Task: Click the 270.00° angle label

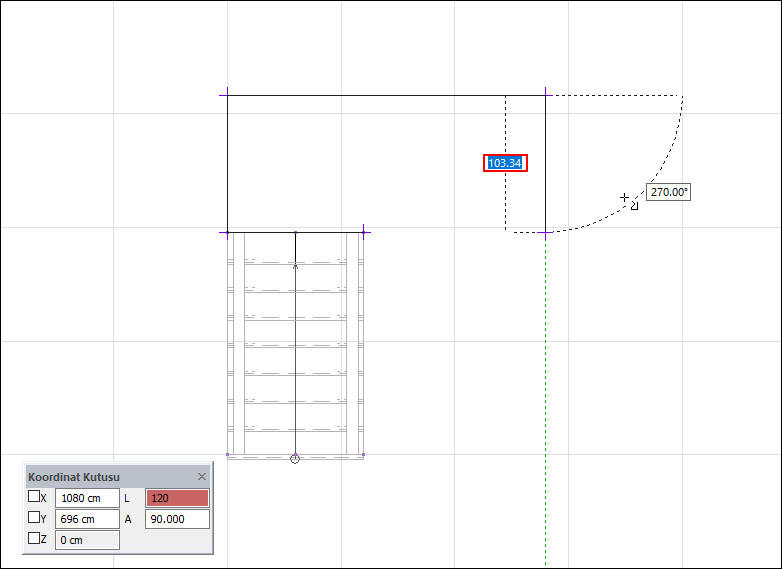Action: click(x=669, y=192)
